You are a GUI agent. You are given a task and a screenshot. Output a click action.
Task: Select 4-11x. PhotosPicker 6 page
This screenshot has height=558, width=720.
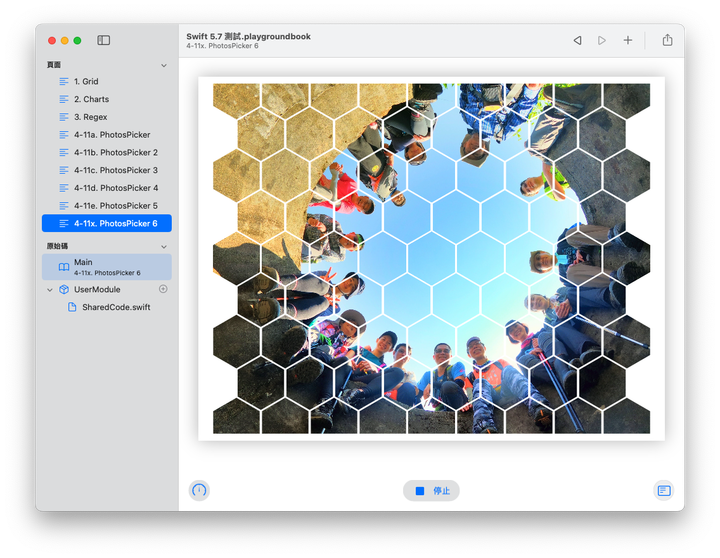coord(107,223)
